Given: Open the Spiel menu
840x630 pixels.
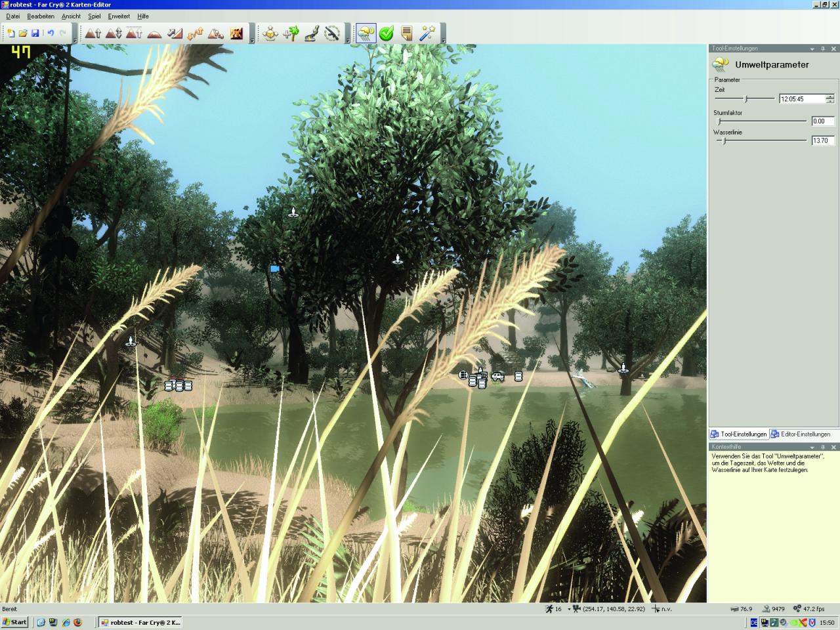Looking at the screenshot, I should [94, 16].
